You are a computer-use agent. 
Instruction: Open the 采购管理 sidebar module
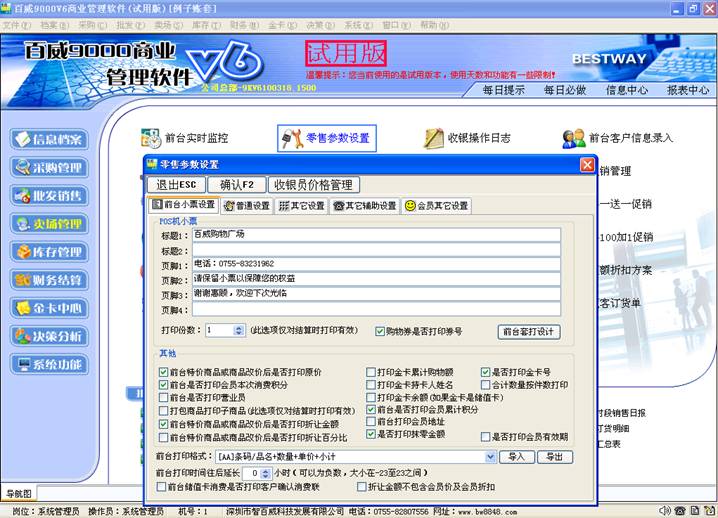[x=49, y=168]
